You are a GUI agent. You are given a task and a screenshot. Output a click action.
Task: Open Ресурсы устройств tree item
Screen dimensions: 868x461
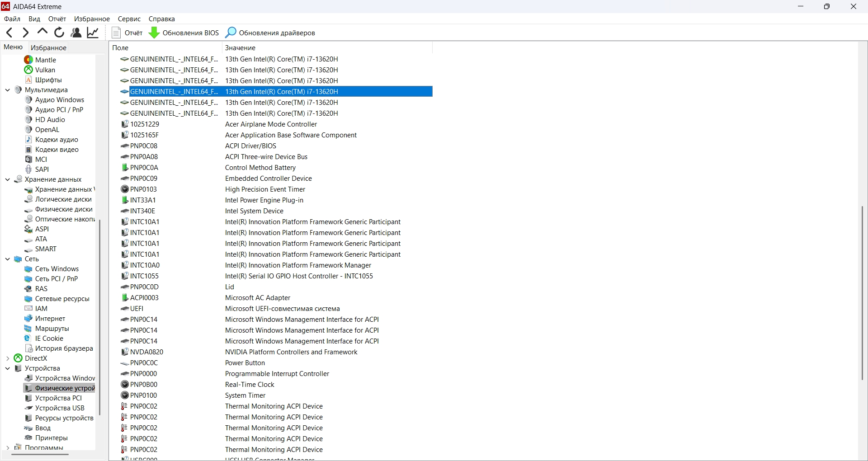tap(59, 418)
